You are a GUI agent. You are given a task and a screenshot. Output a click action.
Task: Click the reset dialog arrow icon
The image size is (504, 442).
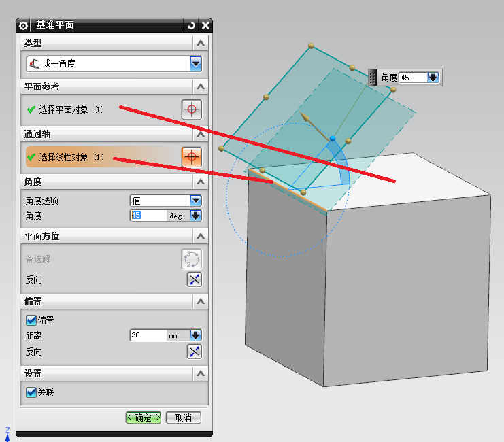pos(191,25)
